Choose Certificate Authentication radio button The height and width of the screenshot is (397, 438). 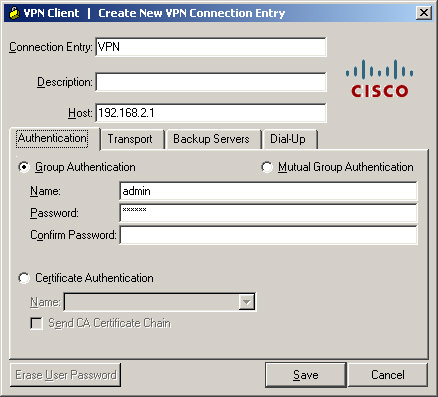click(x=24, y=278)
